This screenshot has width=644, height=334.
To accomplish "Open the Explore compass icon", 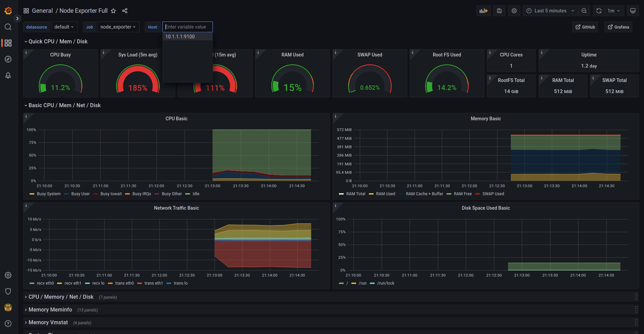I will pos(8,59).
